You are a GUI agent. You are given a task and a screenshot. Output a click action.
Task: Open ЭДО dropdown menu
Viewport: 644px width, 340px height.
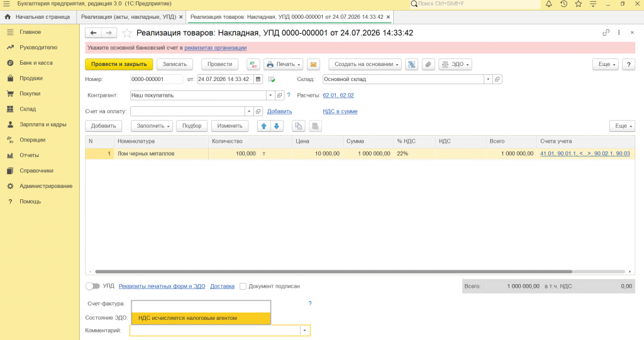point(455,65)
